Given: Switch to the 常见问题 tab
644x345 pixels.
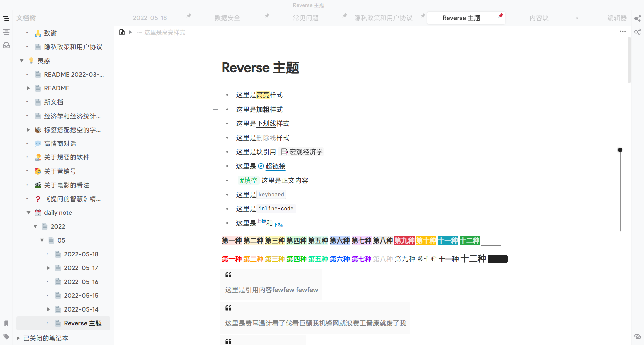Looking at the screenshot, I should [306, 18].
